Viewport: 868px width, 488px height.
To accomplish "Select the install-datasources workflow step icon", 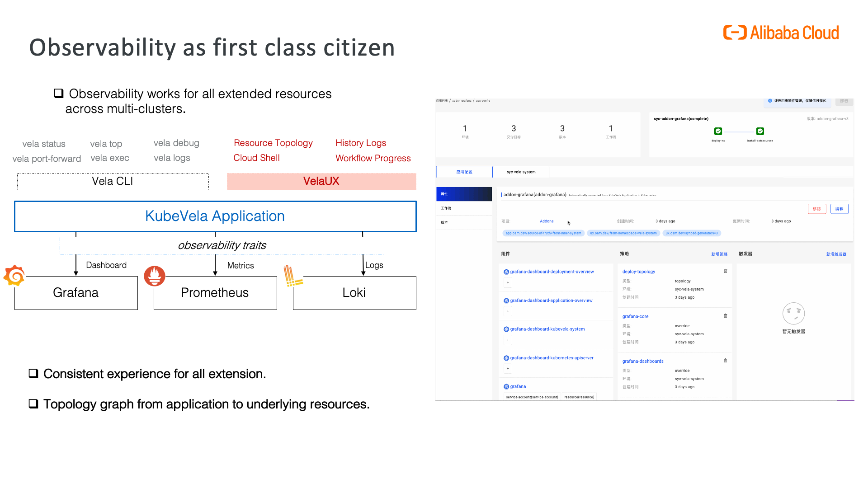I will [760, 131].
